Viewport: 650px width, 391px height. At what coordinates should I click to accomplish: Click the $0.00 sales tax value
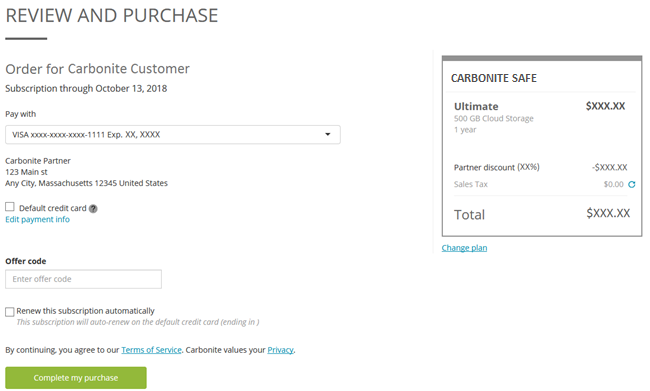click(614, 185)
